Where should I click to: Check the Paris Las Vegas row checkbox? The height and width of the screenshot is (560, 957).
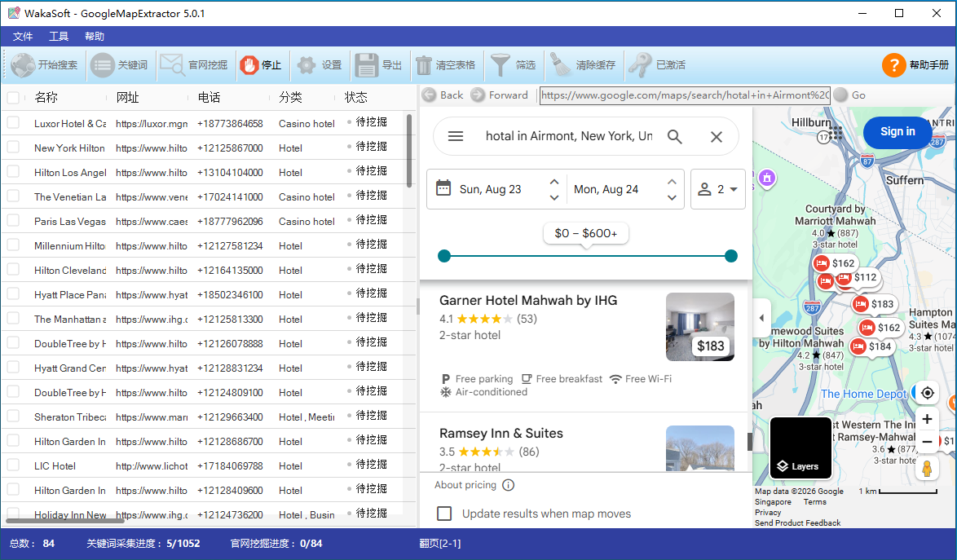(13, 220)
